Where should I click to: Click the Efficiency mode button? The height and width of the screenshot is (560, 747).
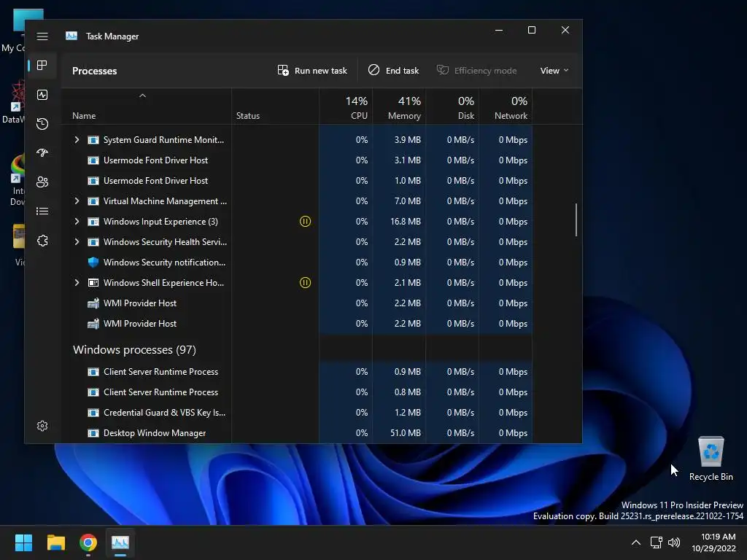(477, 71)
